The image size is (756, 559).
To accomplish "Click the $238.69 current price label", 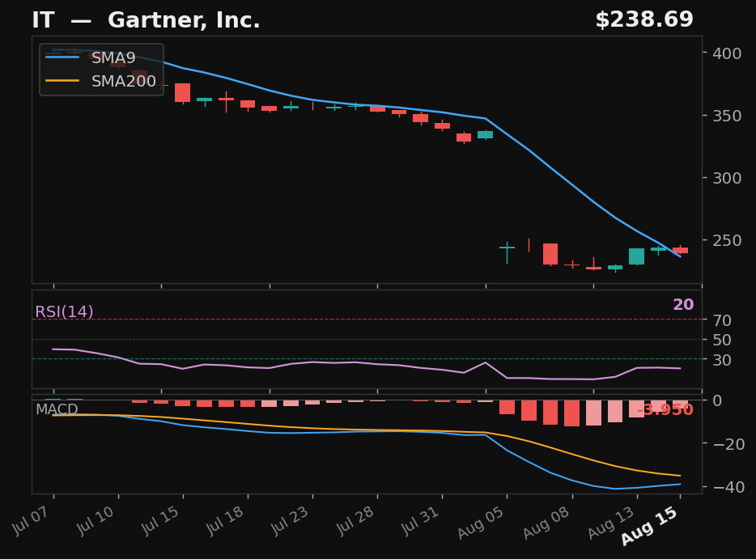I will point(644,19).
